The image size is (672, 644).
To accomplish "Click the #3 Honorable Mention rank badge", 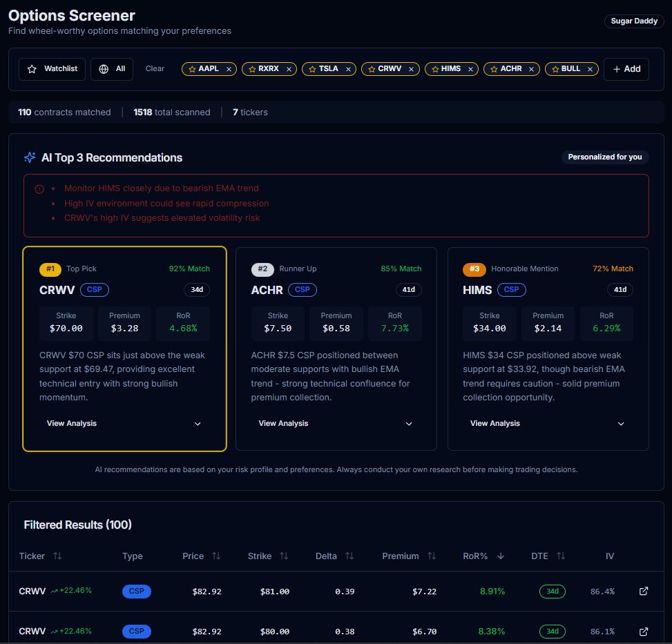I will click(x=474, y=269).
